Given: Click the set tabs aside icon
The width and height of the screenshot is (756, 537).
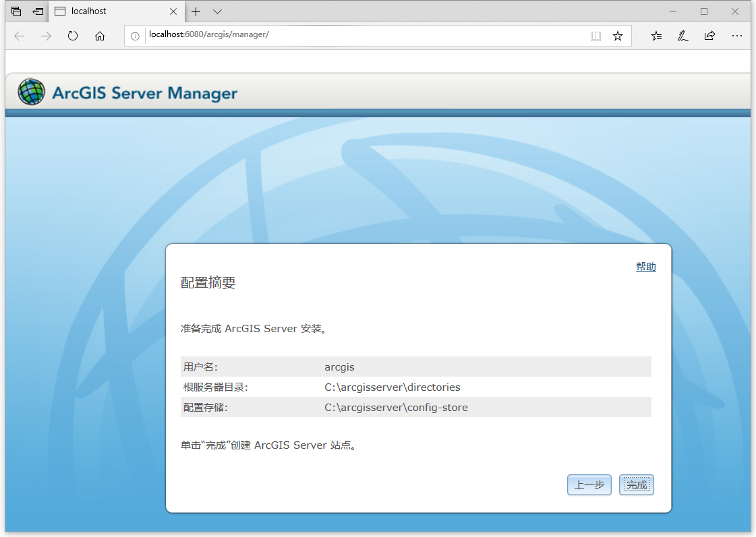Looking at the screenshot, I should click(x=38, y=11).
